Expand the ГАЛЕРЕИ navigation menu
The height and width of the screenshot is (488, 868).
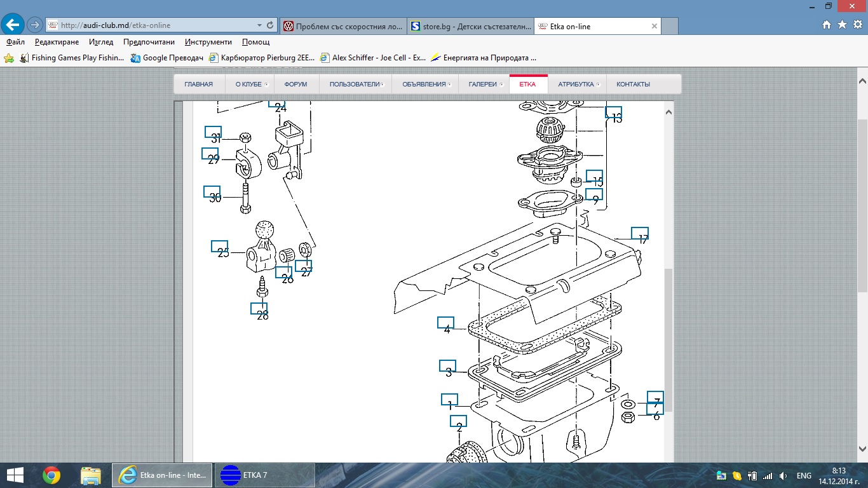click(483, 84)
